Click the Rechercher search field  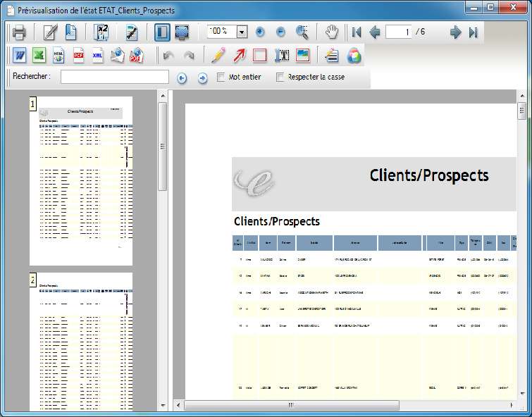(x=115, y=77)
